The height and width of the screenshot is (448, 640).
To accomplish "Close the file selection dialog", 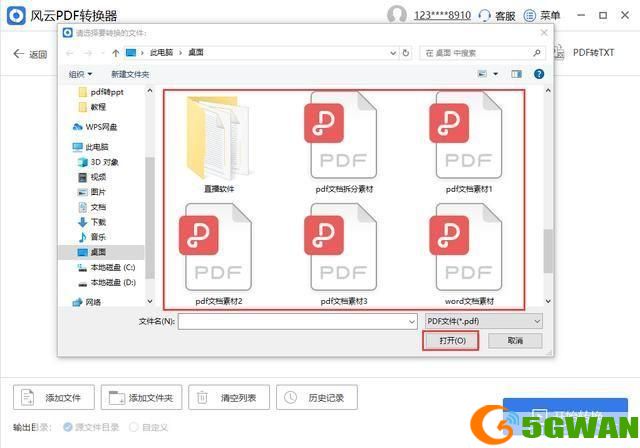I will coord(544,33).
